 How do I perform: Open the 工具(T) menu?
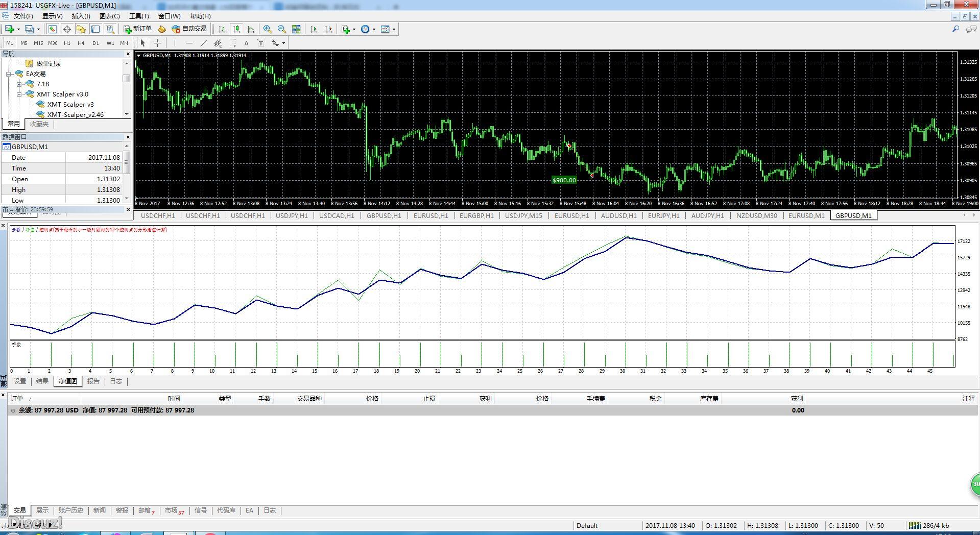coord(139,16)
